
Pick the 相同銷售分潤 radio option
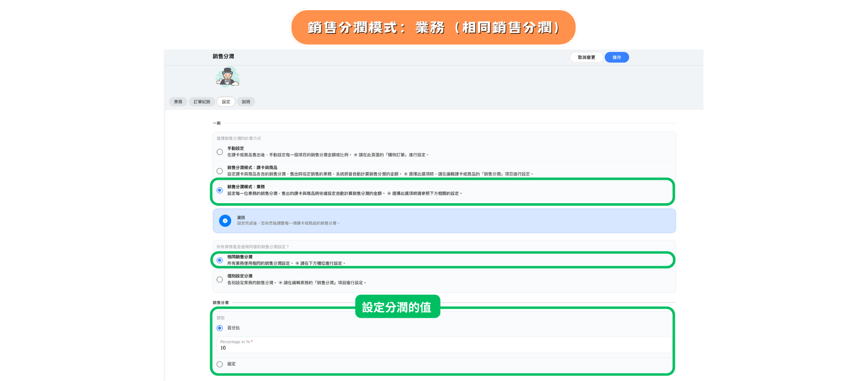pyautogui.click(x=220, y=260)
